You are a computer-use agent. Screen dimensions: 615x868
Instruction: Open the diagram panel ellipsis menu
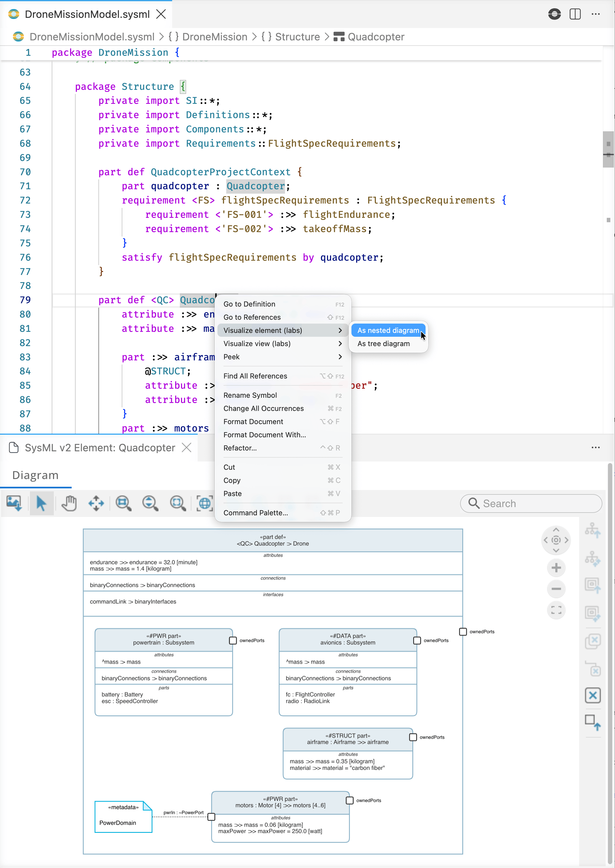596,447
